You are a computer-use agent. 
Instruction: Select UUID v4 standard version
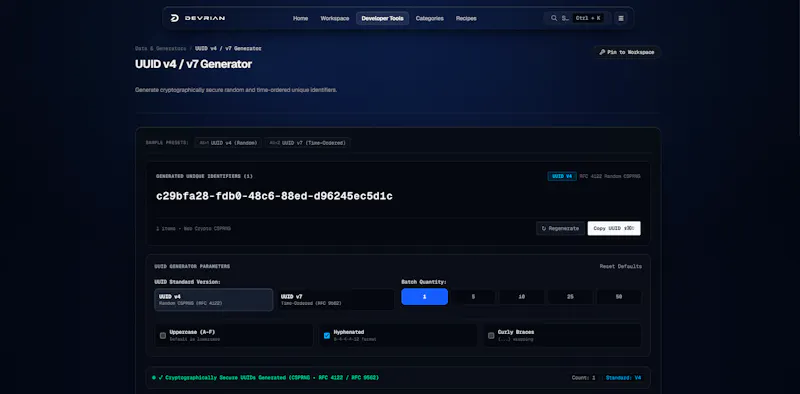tap(214, 300)
